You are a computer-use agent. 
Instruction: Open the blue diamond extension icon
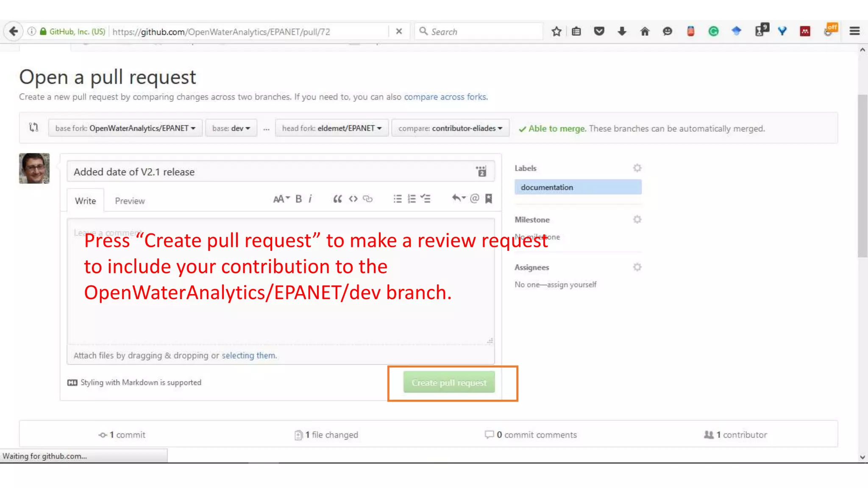click(x=736, y=31)
